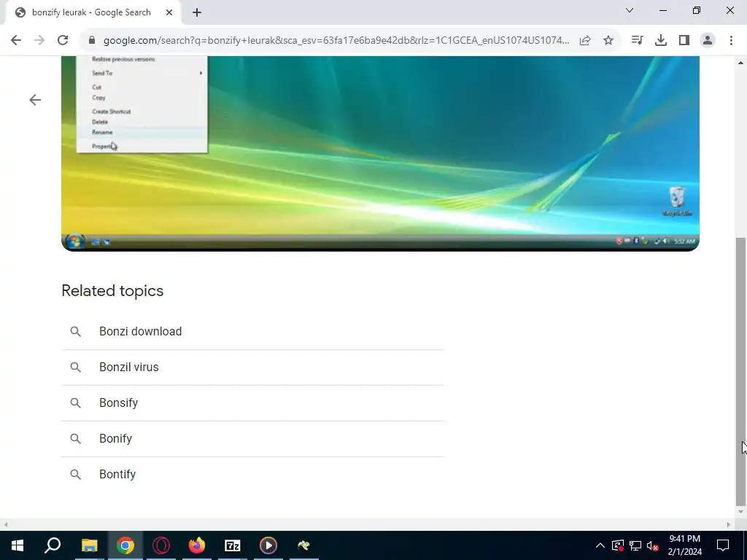Share this page using the address bar icon
This screenshot has height=560, width=747.
pyautogui.click(x=585, y=41)
